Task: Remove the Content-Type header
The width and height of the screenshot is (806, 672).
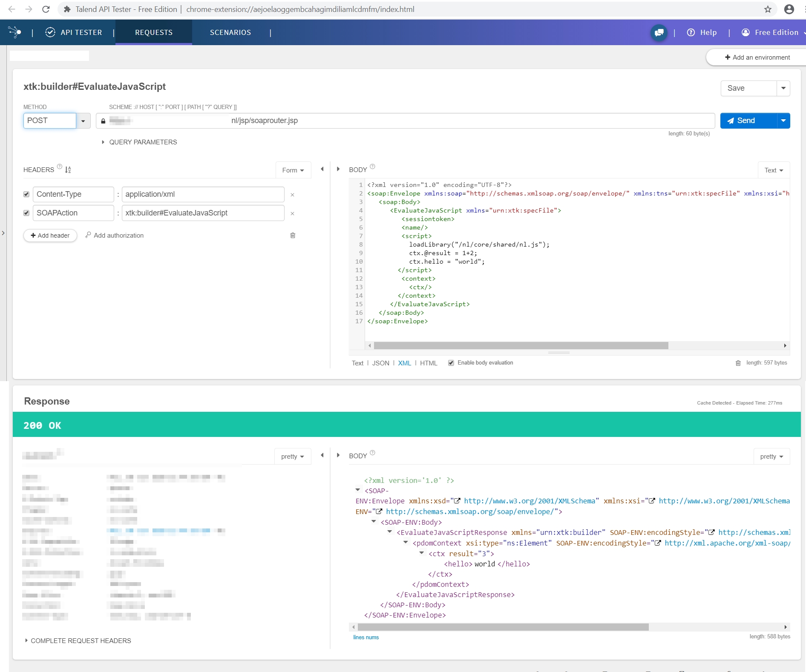Action: click(292, 195)
